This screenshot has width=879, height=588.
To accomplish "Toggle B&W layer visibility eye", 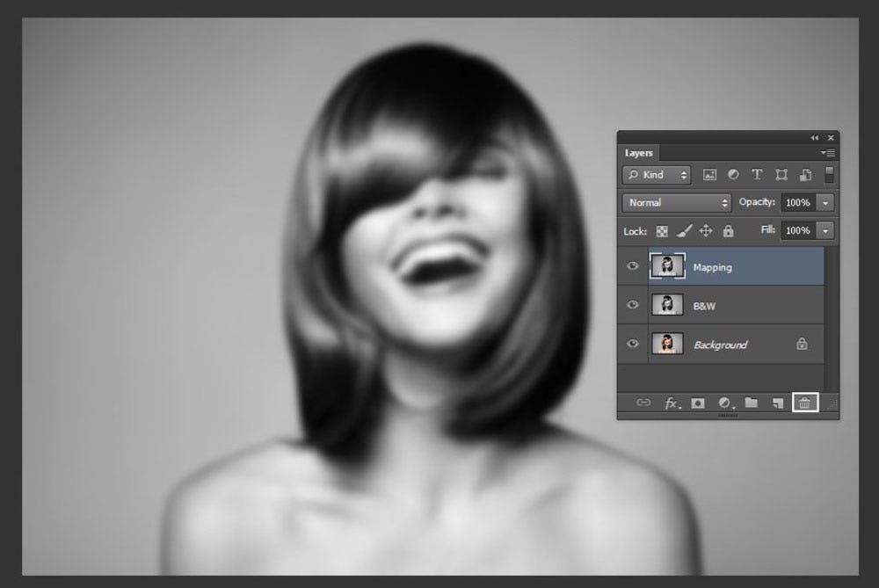I will coord(632,305).
